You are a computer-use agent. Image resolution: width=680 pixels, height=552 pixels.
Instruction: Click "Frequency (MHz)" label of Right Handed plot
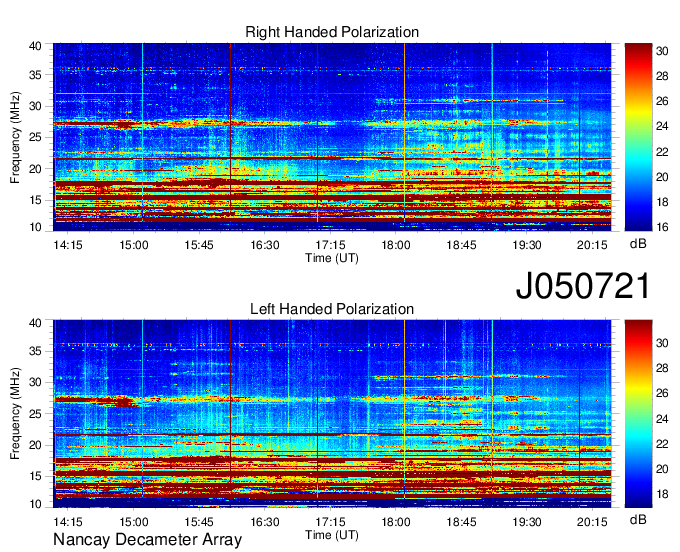click(15, 137)
